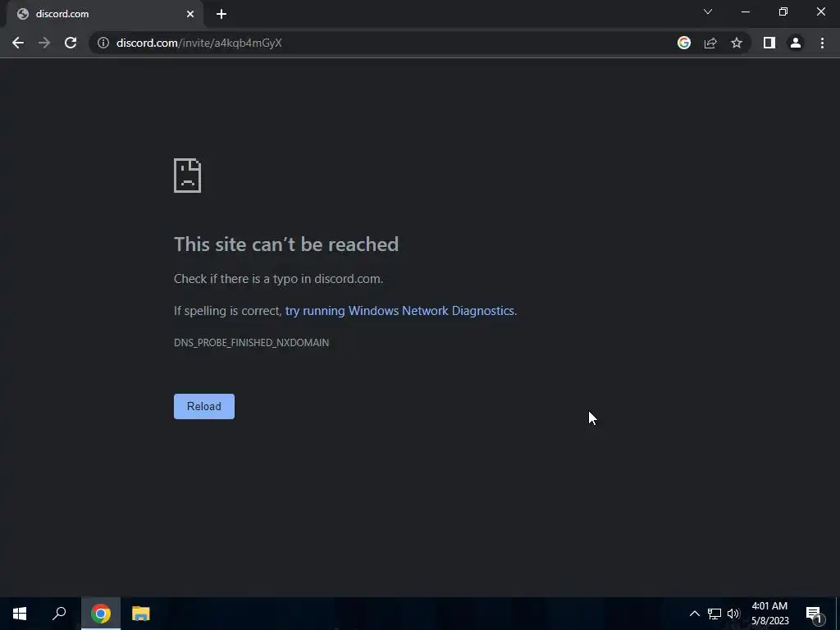840x630 pixels.
Task: Click the forward navigation arrow
Action: coord(44,43)
